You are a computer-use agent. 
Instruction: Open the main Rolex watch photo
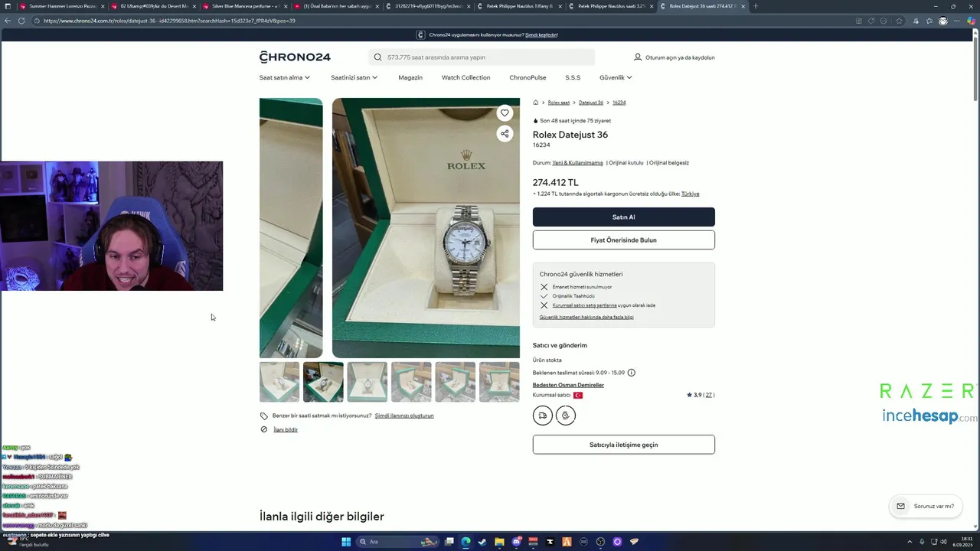426,228
